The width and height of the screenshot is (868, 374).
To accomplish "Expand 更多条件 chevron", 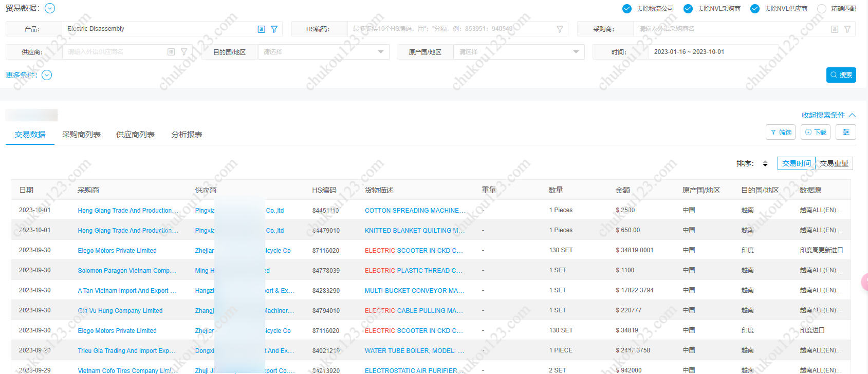I will [x=47, y=75].
